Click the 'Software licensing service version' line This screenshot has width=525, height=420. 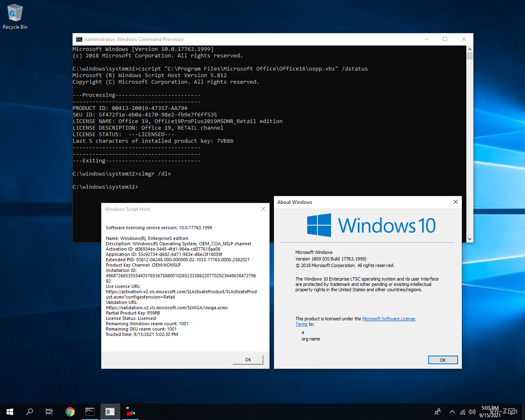pyautogui.click(x=159, y=228)
